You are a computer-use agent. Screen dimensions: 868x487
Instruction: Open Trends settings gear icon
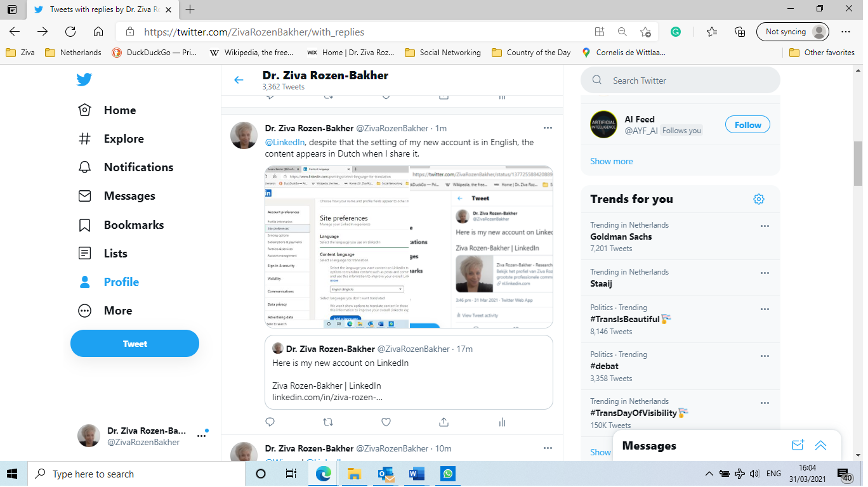tap(759, 199)
